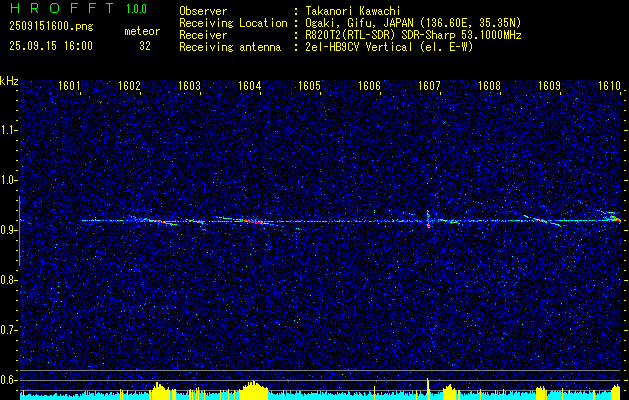Click the red meteor echo near 1604
The height and width of the screenshot is (400, 629).
254,221
